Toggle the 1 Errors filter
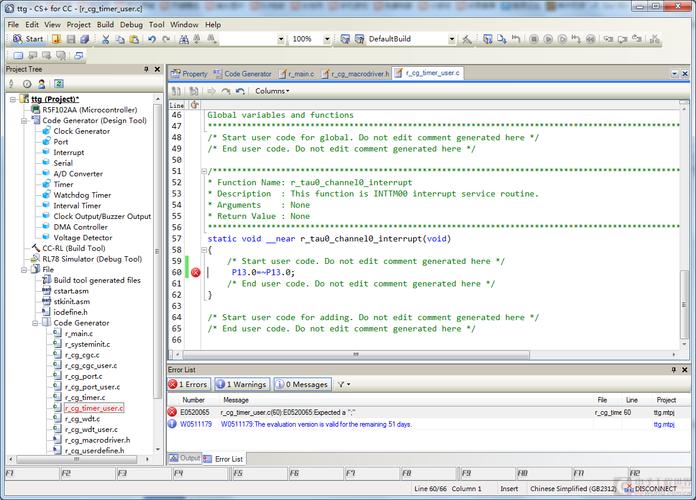The image size is (696, 500). 188,384
